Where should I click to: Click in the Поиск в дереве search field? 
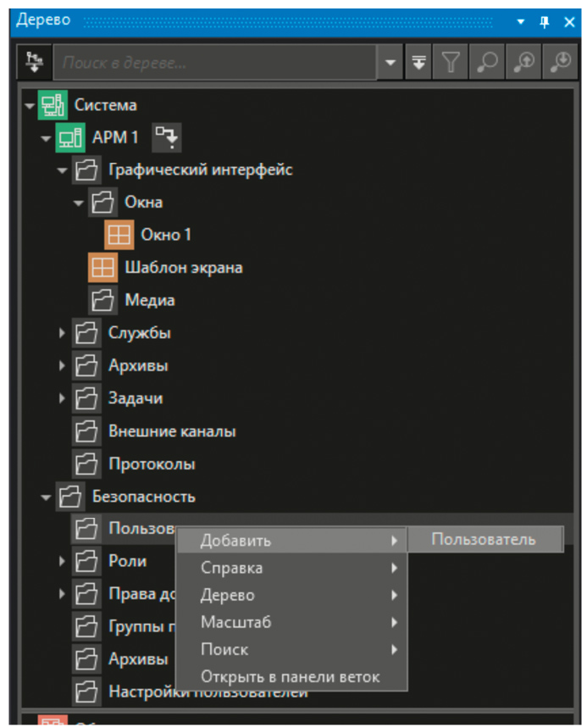tap(212, 63)
